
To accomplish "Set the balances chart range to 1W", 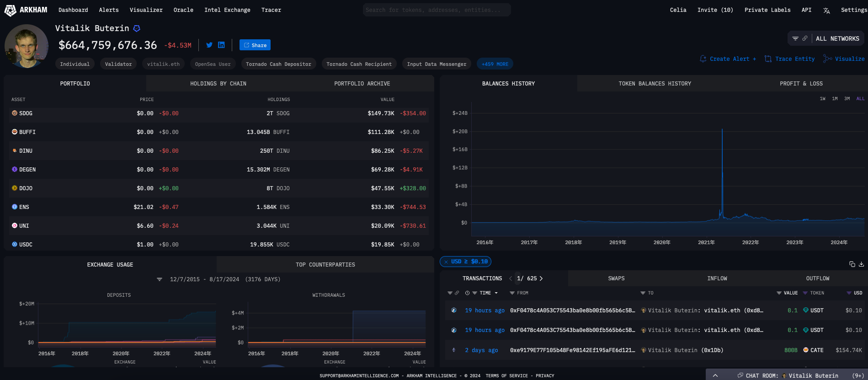I will pos(823,99).
